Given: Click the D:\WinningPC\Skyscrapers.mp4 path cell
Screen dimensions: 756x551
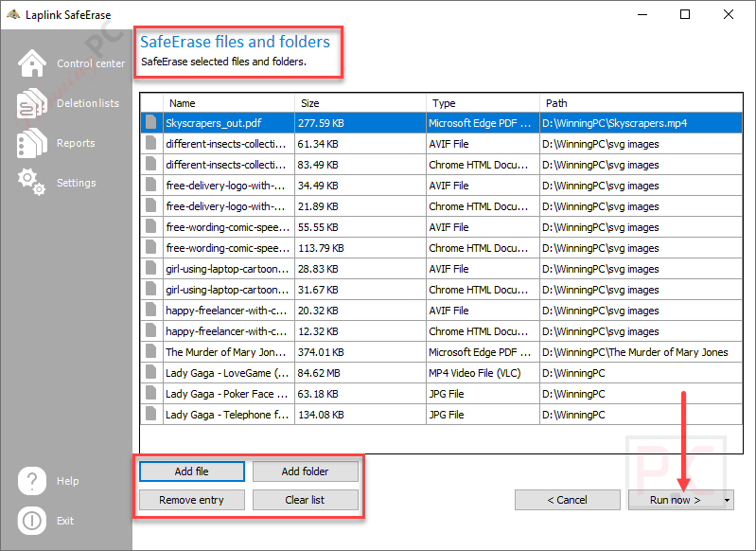Looking at the screenshot, I should coord(615,123).
